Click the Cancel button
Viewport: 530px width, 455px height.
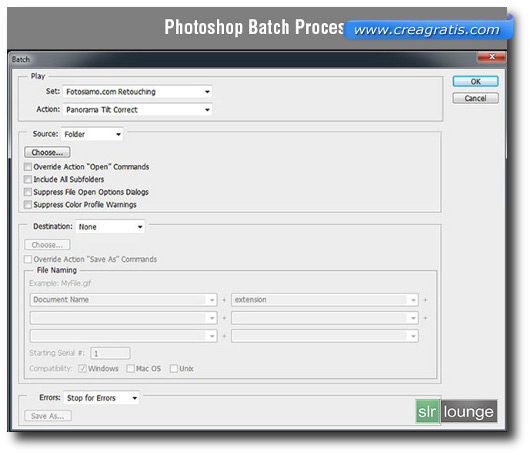coord(475,98)
